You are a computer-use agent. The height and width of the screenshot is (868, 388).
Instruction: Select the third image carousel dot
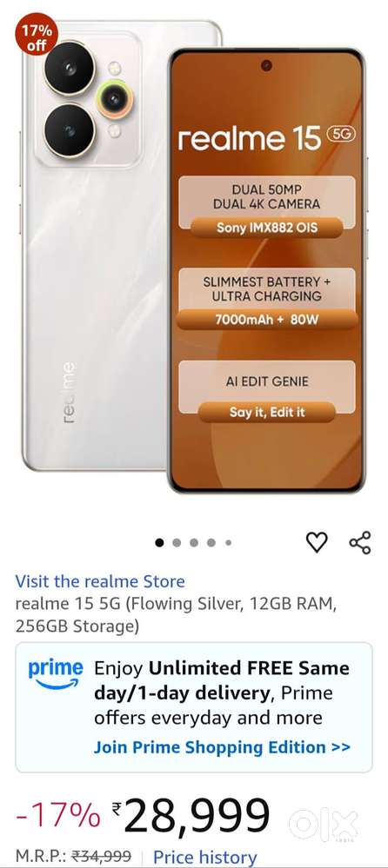point(194,542)
